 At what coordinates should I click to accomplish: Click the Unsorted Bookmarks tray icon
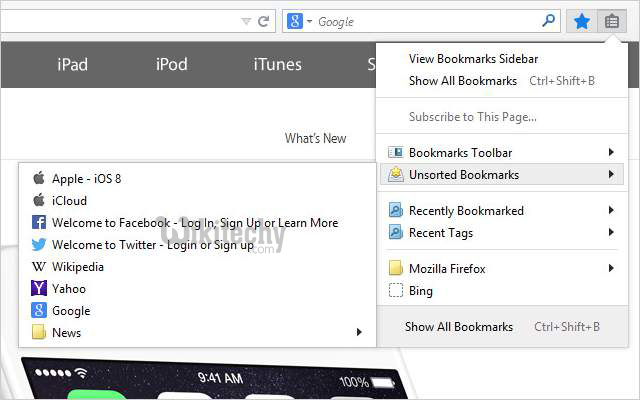pyautogui.click(x=396, y=174)
